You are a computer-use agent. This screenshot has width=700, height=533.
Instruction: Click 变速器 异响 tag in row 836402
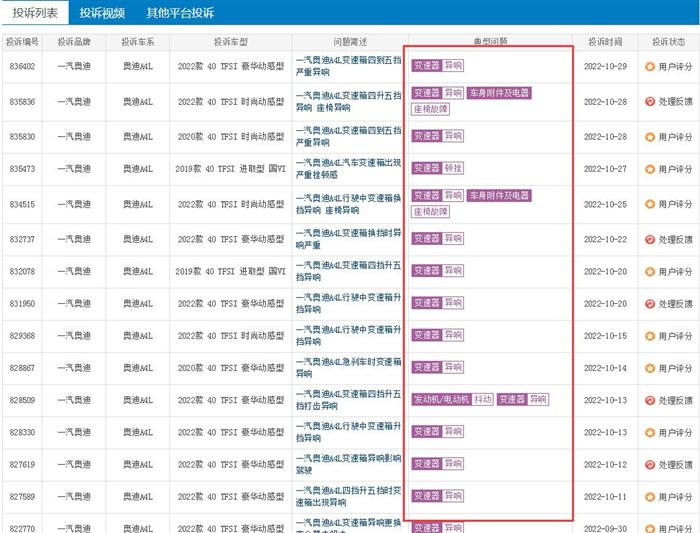[x=438, y=66]
